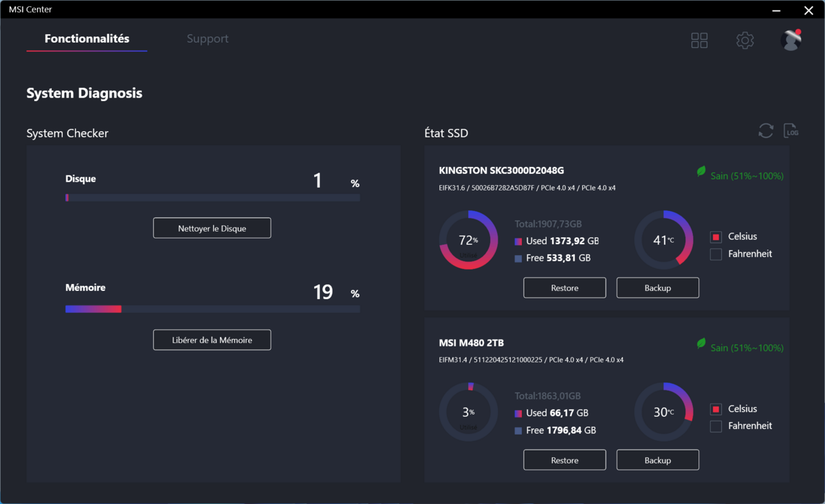Click Free 533,81 GB value
Image resolution: width=825 pixels, height=504 pixels.
558,259
